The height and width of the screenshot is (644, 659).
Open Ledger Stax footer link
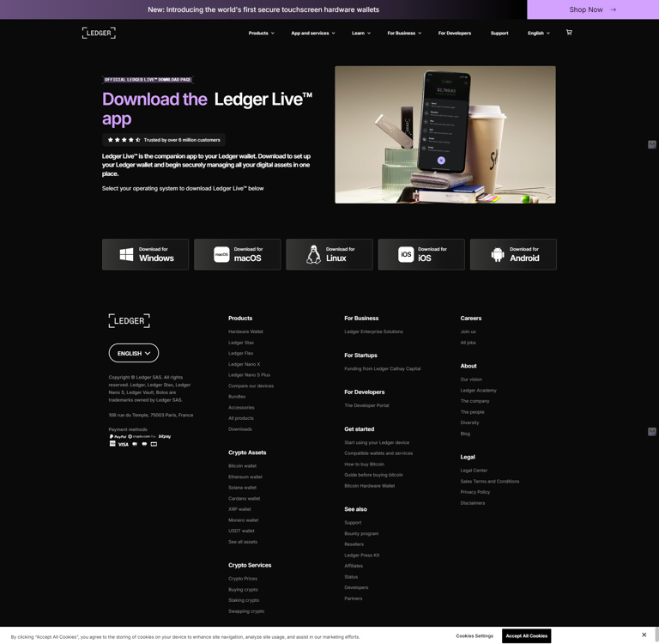241,343
